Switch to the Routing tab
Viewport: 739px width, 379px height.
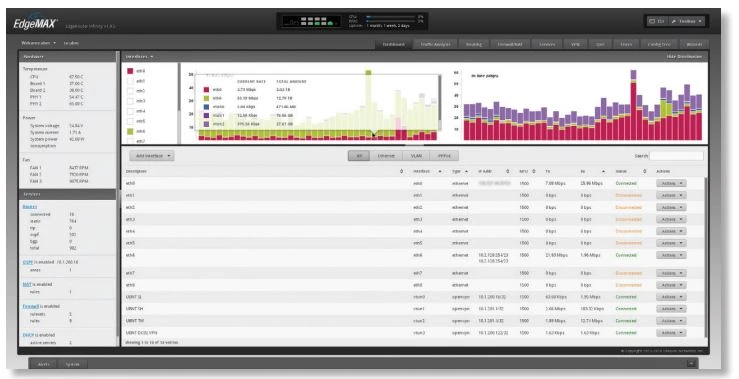(x=474, y=44)
